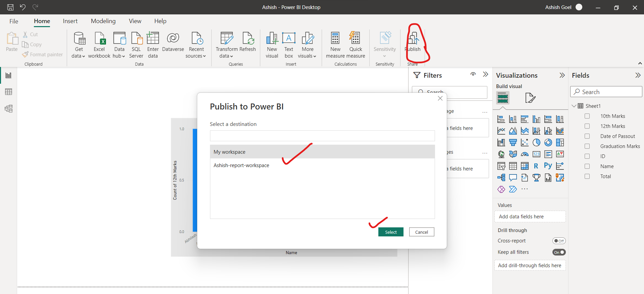The width and height of the screenshot is (644, 294).
Task: Open Model view in left sidebar
Action: pos(9,108)
